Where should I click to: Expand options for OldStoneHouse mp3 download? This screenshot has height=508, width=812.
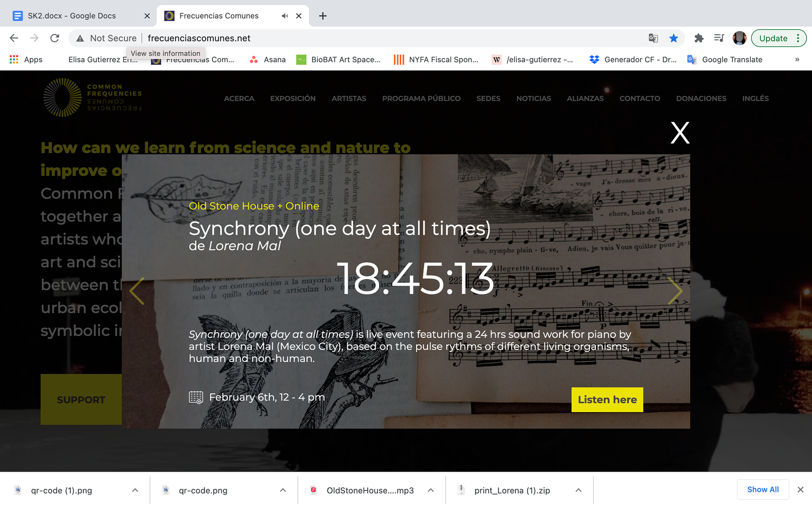[x=431, y=490]
